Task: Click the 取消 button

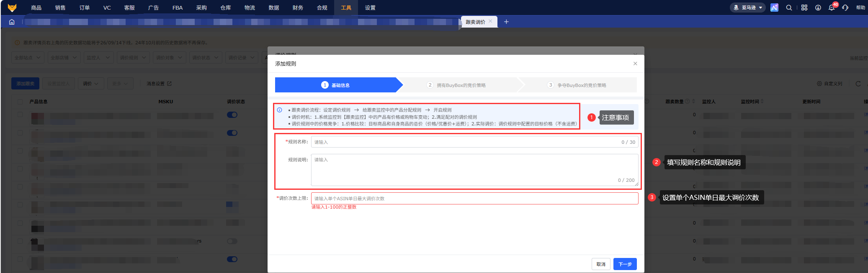Action: click(601, 264)
